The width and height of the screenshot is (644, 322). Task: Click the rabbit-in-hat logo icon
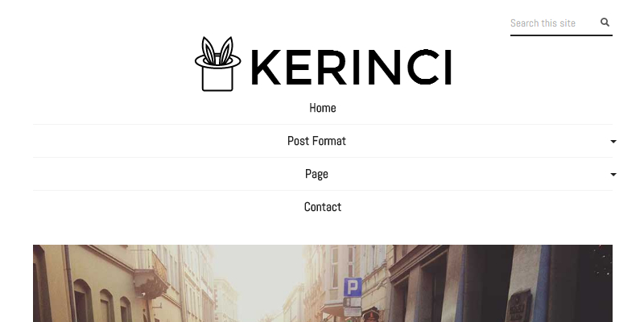click(x=217, y=64)
